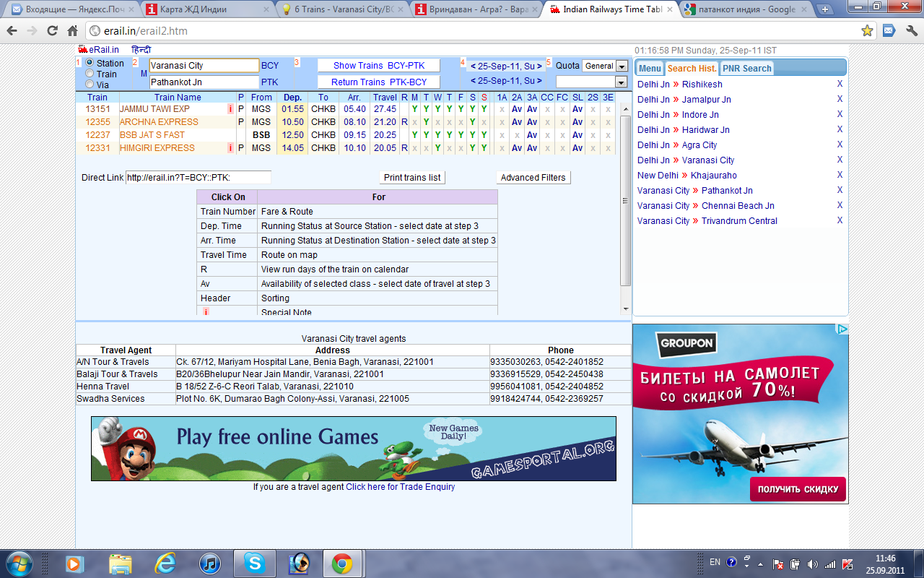Bookmark this page with the star icon
Image resolution: width=924 pixels, height=578 pixels.
pos(867,31)
